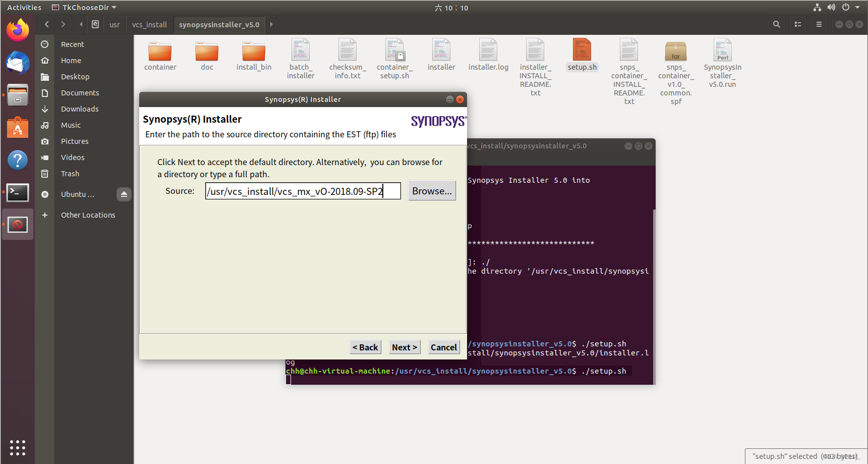Viewport: 868px width, 464px height.
Task: Launch Firefox from the dock
Action: click(18, 30)
